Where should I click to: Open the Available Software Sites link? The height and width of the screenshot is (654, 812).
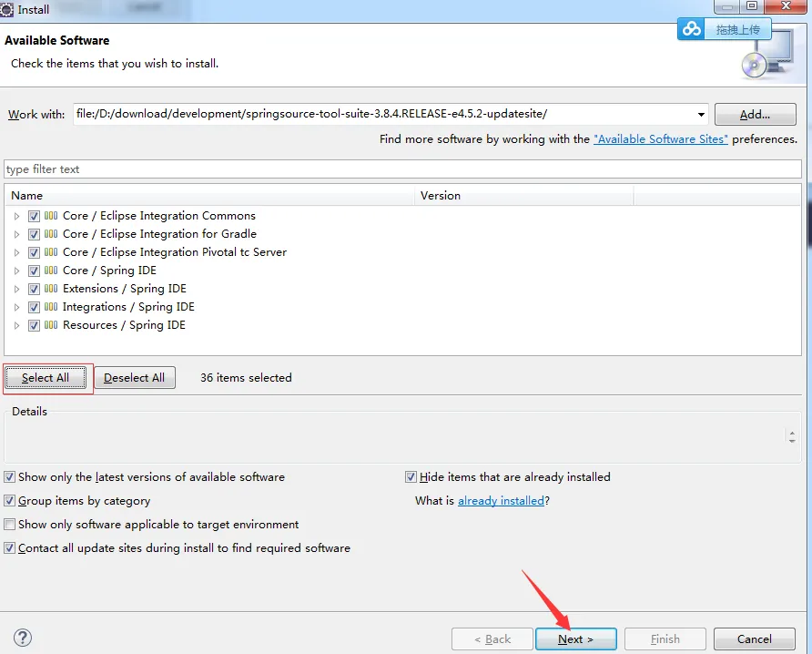[660, 138]
